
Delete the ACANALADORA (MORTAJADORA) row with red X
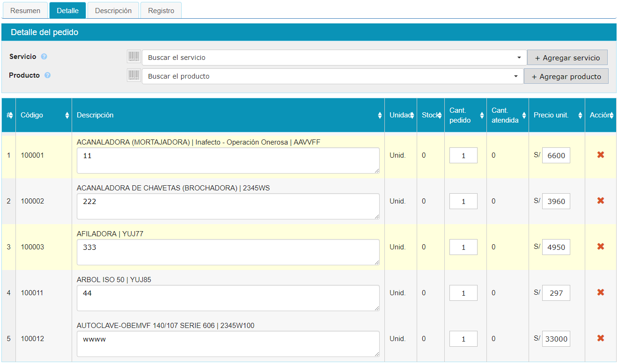tap(600, 155)
